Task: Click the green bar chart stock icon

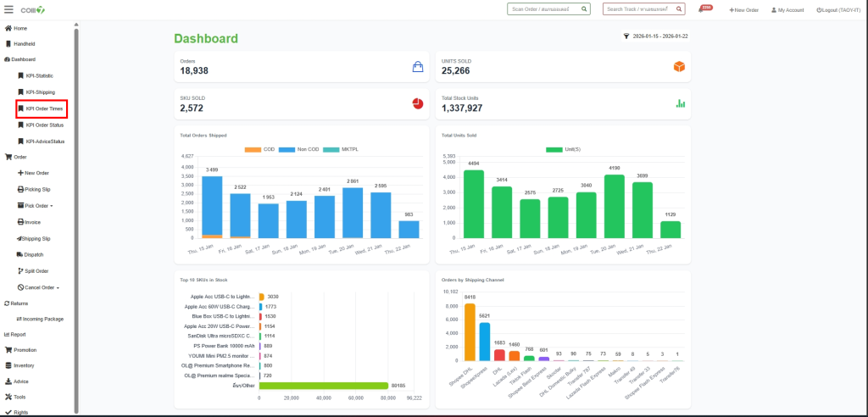Action: 679,103
